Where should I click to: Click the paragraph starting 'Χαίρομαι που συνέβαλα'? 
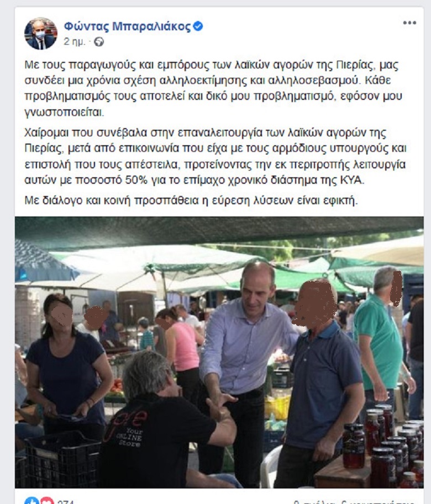coord(215,156)
